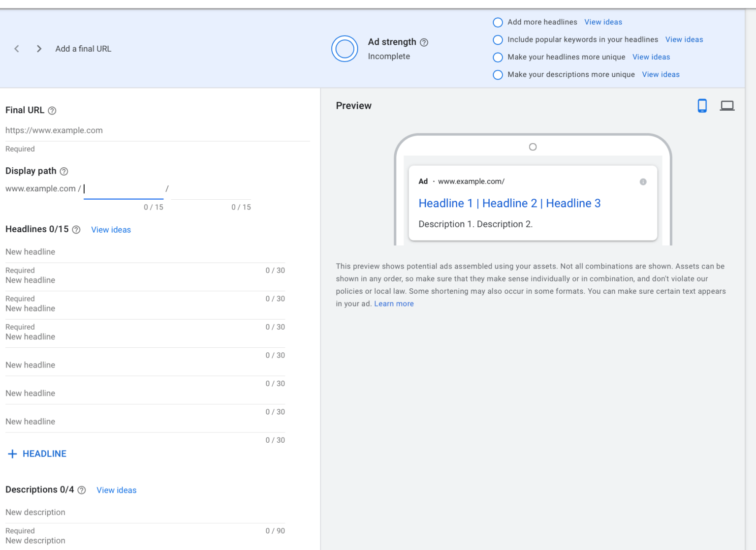Select the 'Add more headlines' circle
The image size is (756, 550).
[x=498, y=22]
